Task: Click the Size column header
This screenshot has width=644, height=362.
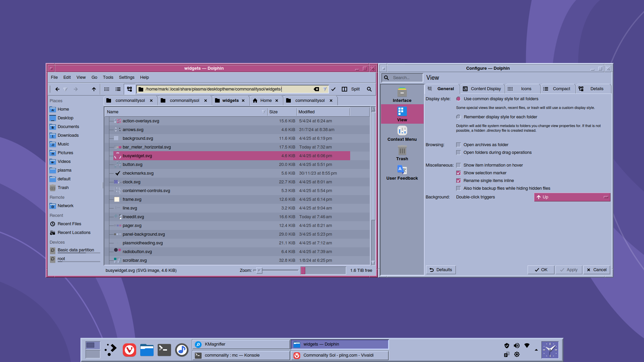Action: (x=282, y=112)
